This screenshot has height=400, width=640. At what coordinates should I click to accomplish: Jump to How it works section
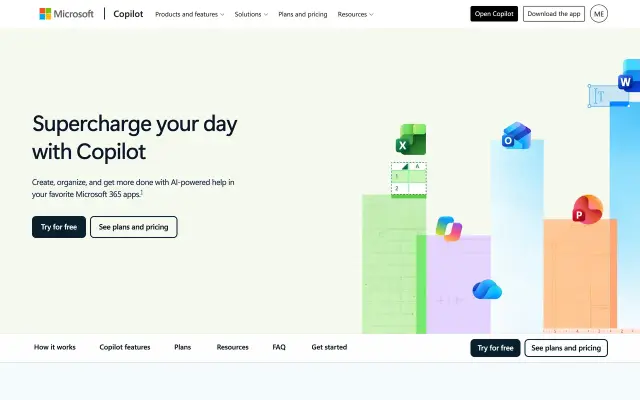coord(55,347)
